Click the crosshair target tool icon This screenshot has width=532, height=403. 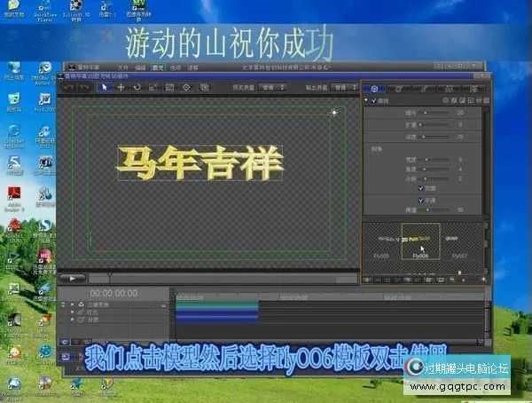186,87
